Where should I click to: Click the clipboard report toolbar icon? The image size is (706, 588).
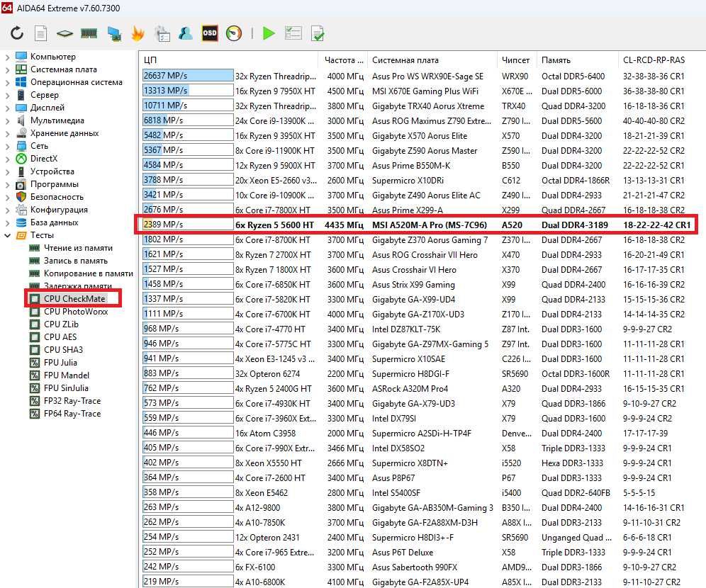pos(162,34)
